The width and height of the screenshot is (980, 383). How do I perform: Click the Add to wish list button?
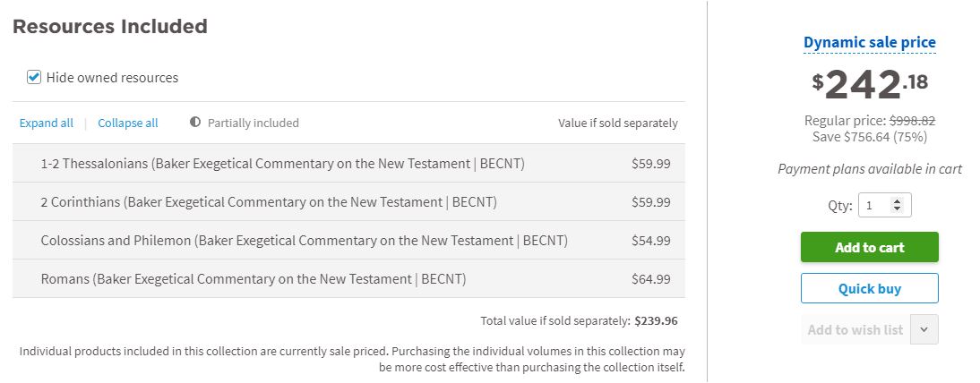click(855, 330)
